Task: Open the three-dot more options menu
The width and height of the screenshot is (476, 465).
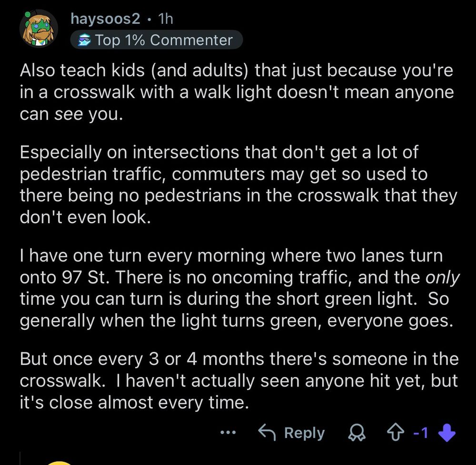Action: point(228,432)
